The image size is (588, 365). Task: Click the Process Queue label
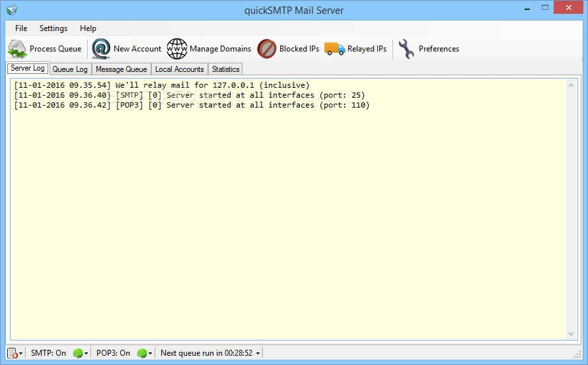[55, 49]
